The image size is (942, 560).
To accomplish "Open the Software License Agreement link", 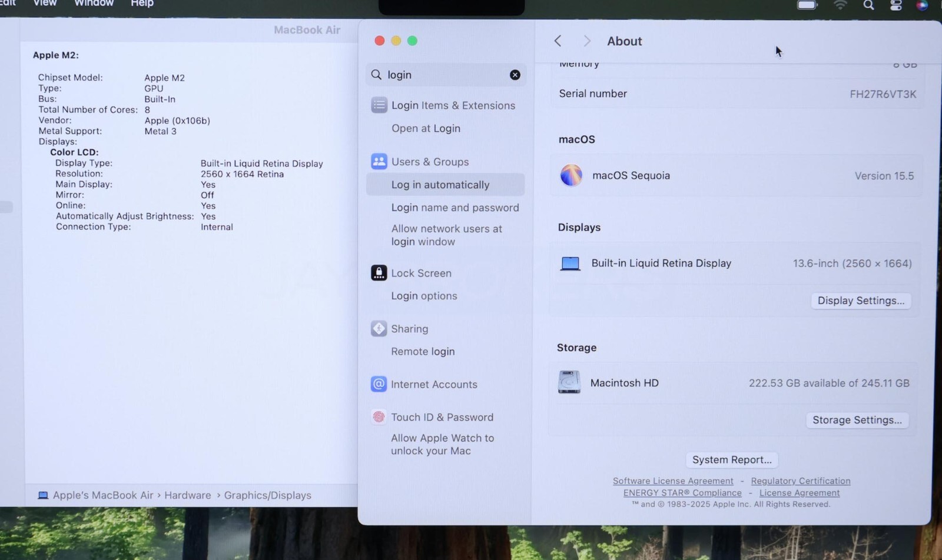I will [673, 481].
